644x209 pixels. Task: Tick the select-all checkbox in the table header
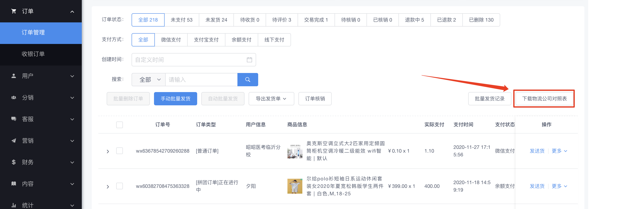click(x=120, y=125)
